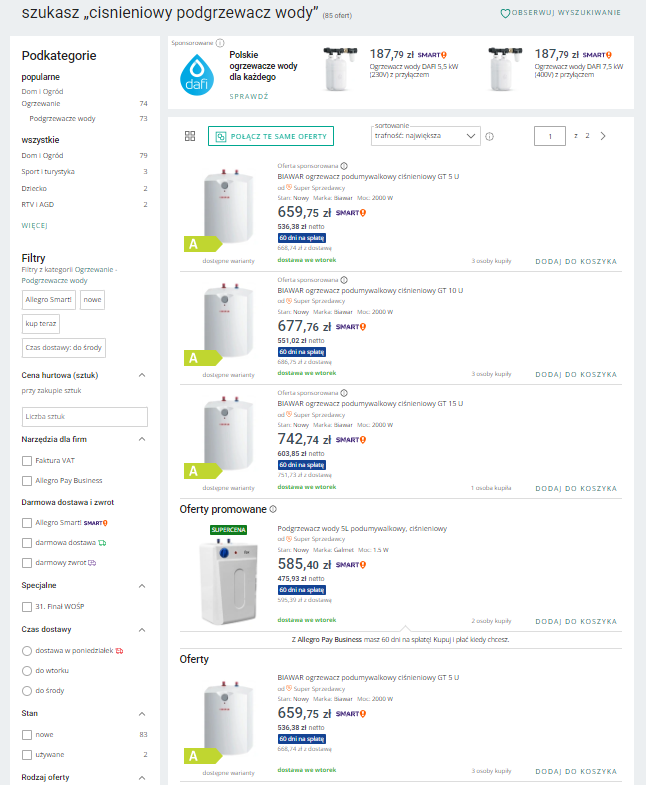Switch to grid view layout icon
Viewport: 646px width, 785px height.
(x=190, y=136)
